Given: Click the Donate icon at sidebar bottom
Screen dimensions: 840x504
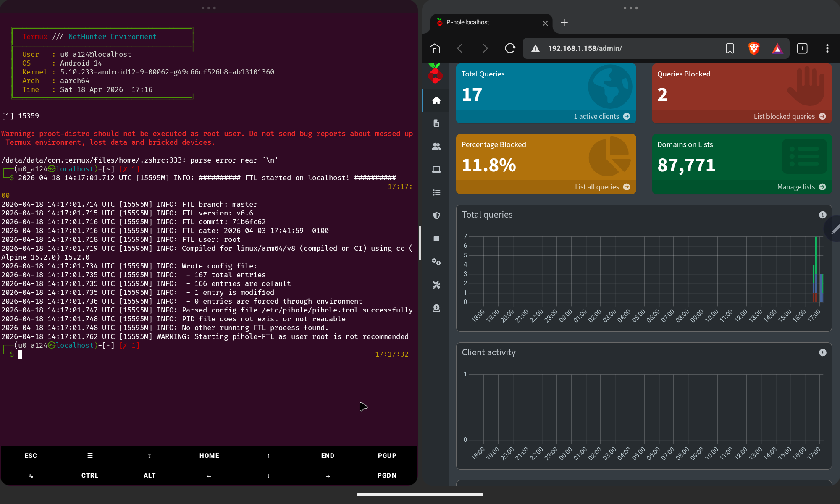Looking at the screenshot, I should click(436, 308).
